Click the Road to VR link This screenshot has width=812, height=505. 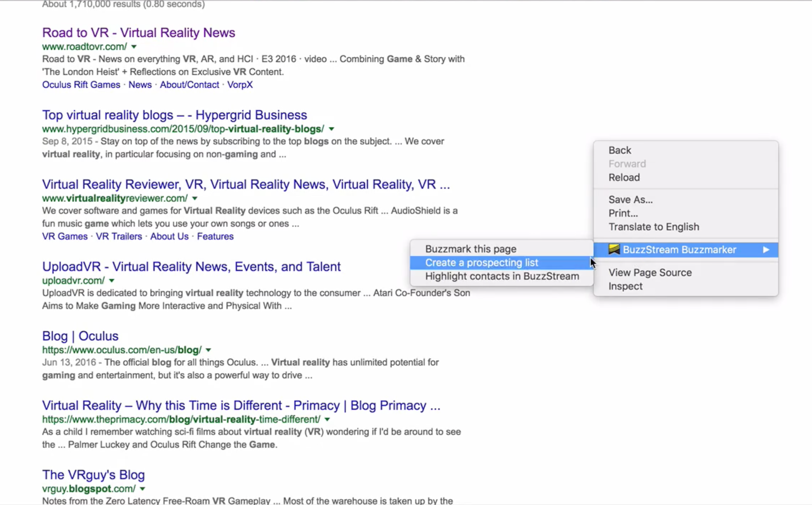[139, 32]
